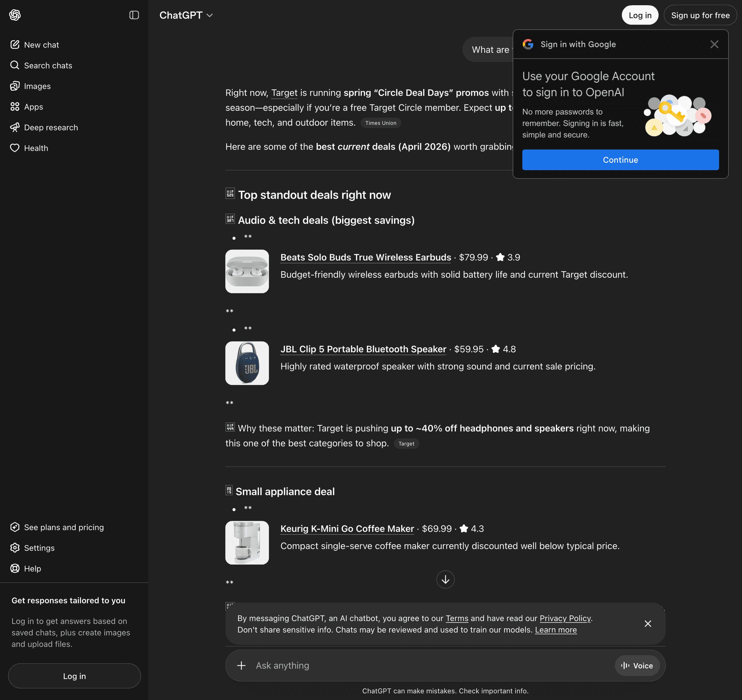Click the 'What are' user message bubble
The width and height of the screenshot is (742, 700).
point(488,50)
